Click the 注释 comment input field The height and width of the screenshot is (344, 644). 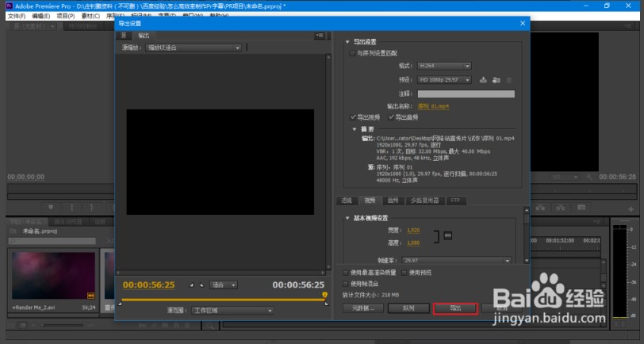466,94
